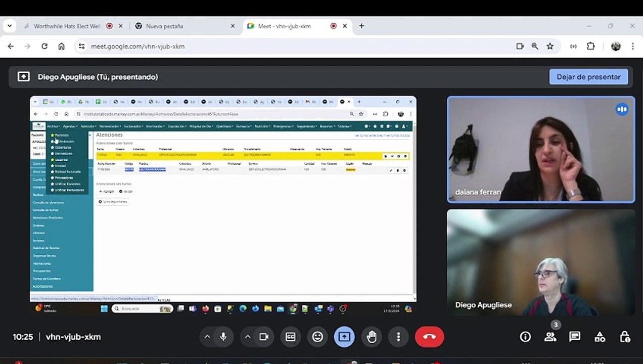Open emoji reactions in Meet

[x=317, y=337]
